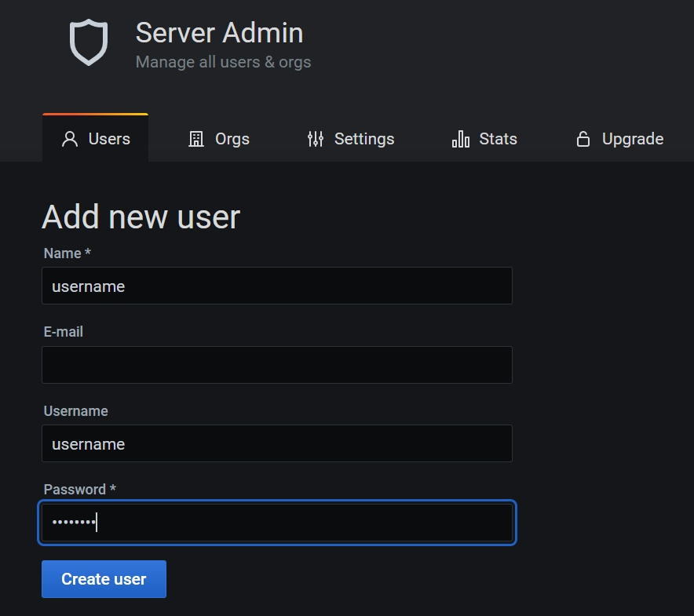
Task: Click the unlock icon on Upgrade tab
Action: (x=583, y=139)
